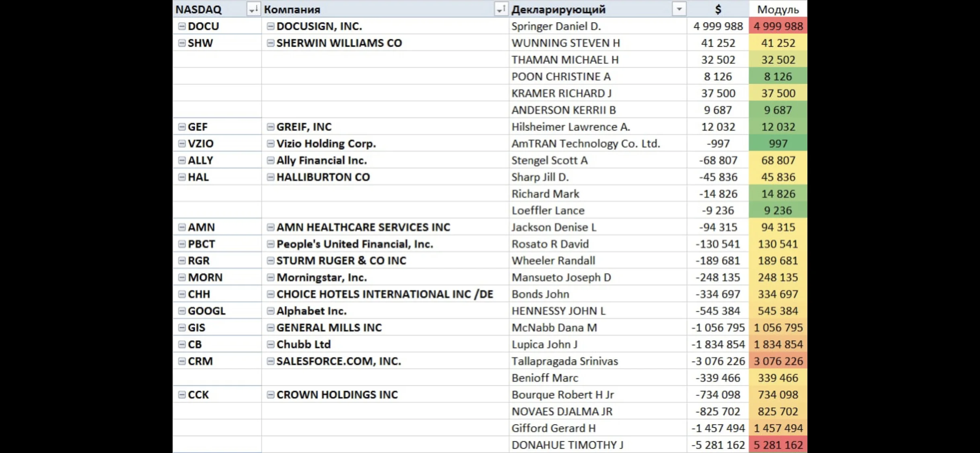Viewport: 980px width, 453px height.
Task: Collapse the CRM ticker group
Action: 182,361
